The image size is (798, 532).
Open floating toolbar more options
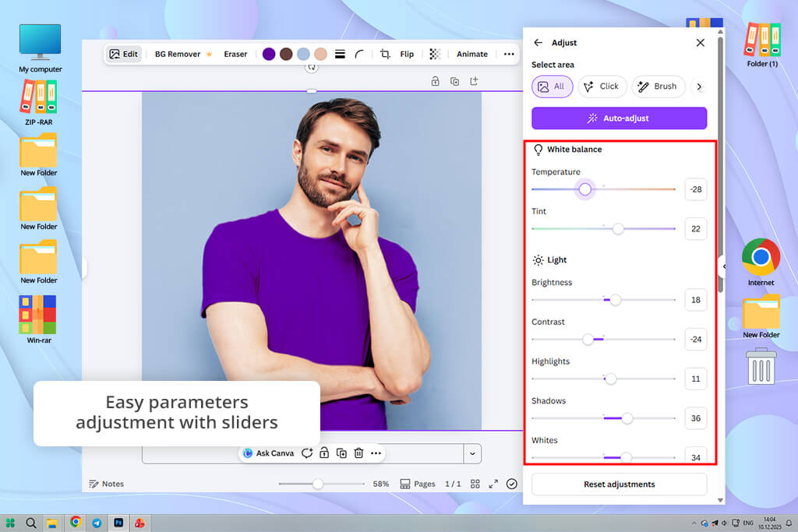[376, 453]
